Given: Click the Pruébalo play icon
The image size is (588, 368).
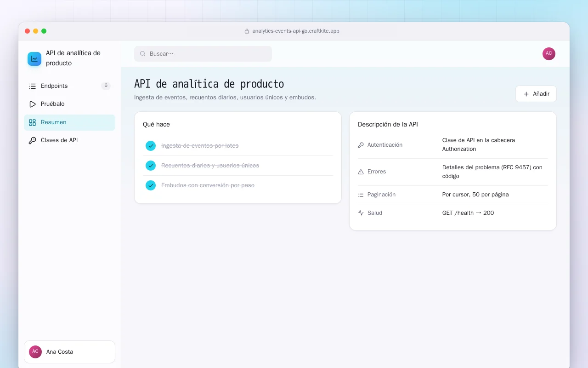Looking at the screenshot, I should pos(32,104).
